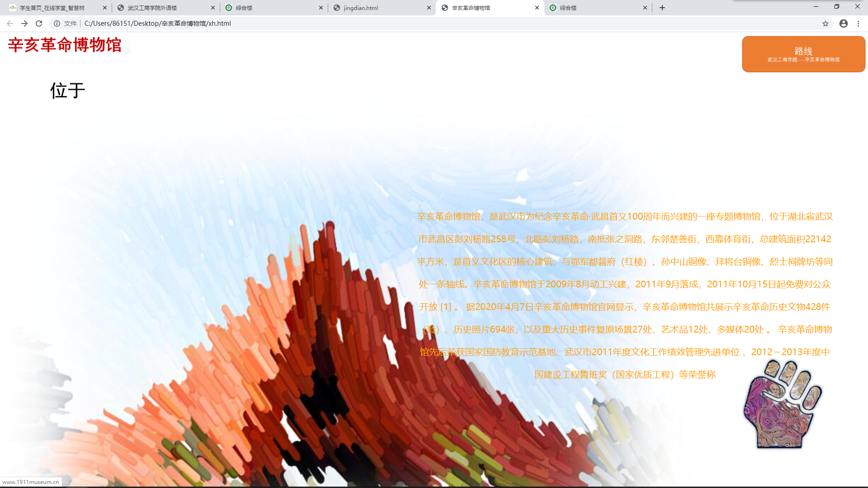Viewport: 868px width, 488px height.
Task: Click the red 辛亥革命博物馆 page title link
Action: click(x=65, y=45)
